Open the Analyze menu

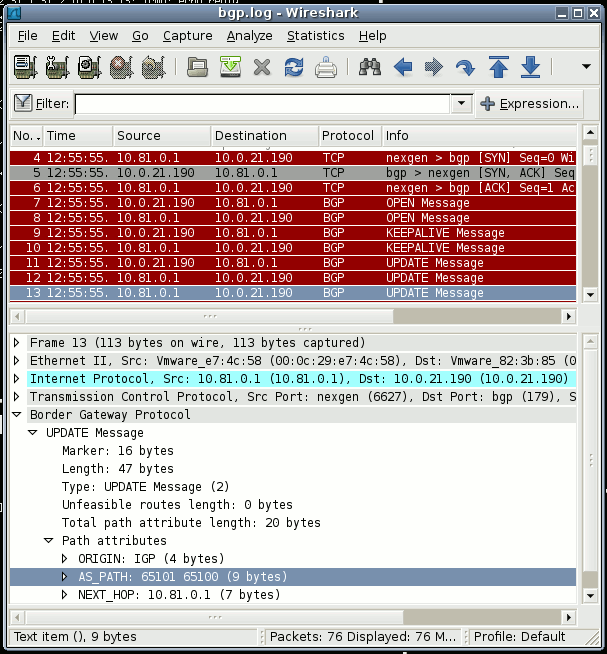point(249,36)
